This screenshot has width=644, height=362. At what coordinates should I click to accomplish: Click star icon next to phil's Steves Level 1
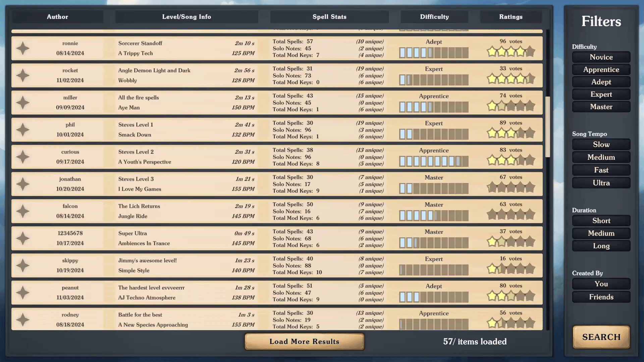(x=23, y=130)
